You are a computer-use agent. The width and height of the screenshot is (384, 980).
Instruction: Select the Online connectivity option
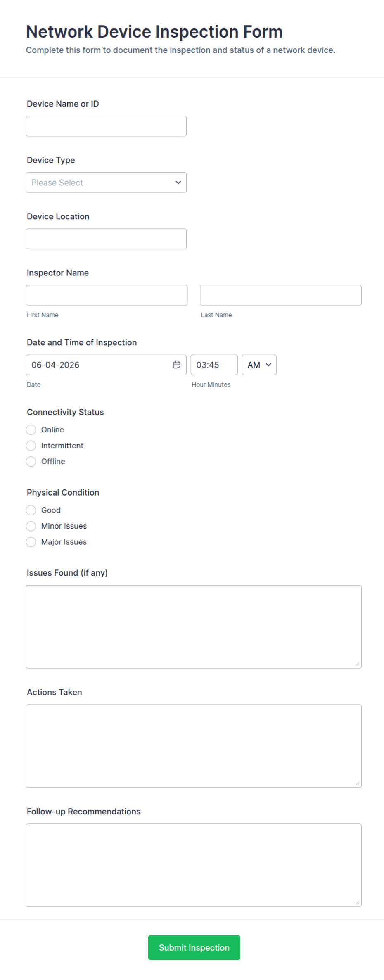click(x=31, y=430)
